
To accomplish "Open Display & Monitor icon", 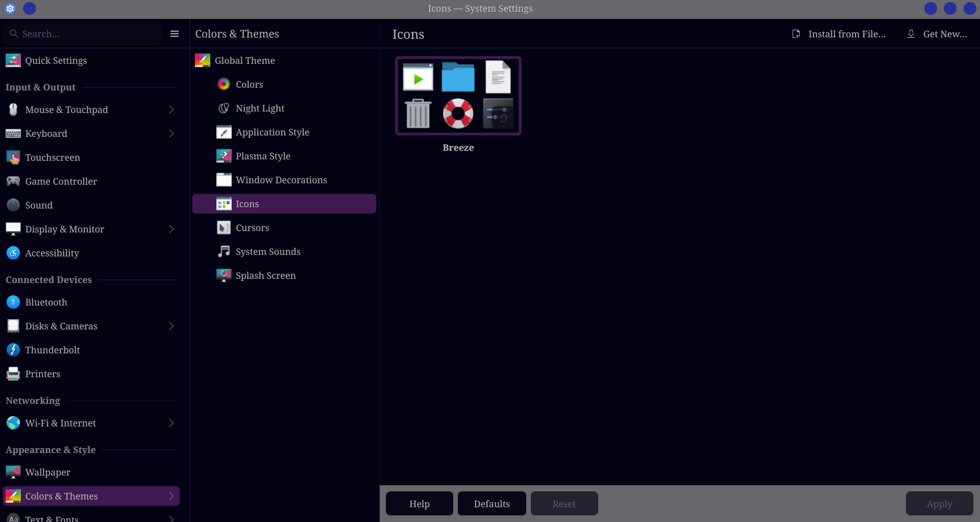I will [13, 229].
